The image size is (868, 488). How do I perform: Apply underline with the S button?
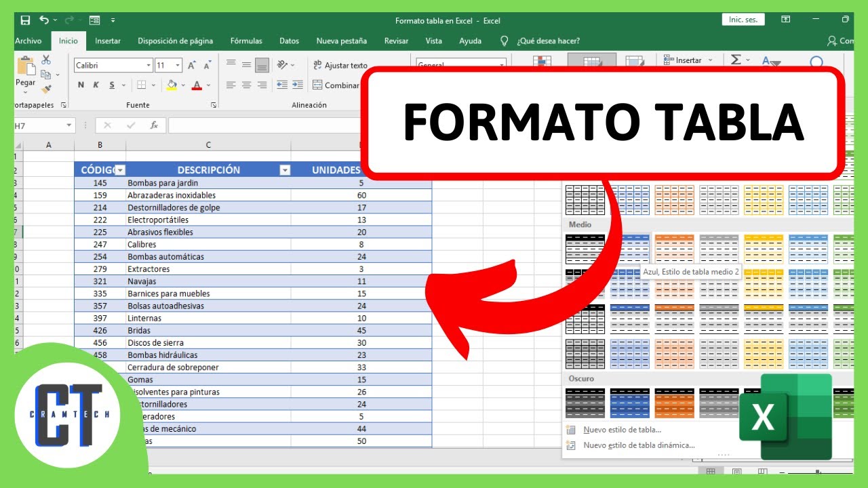(x=111, y=85)
